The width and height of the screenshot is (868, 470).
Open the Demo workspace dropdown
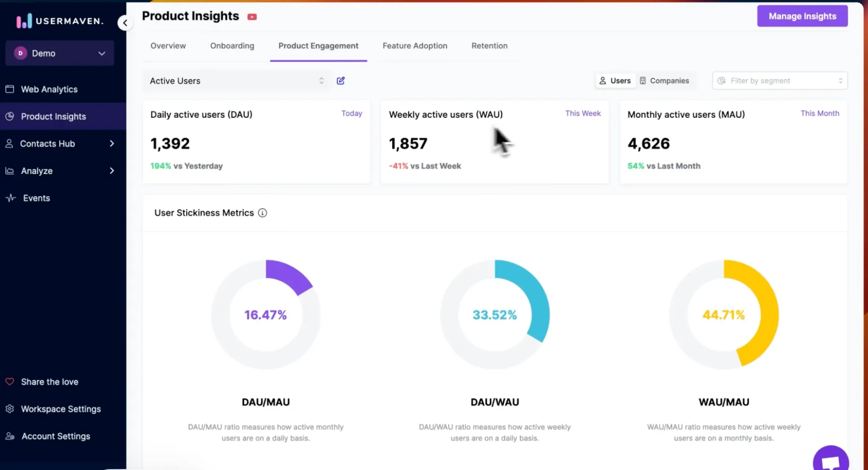[60, 53]
